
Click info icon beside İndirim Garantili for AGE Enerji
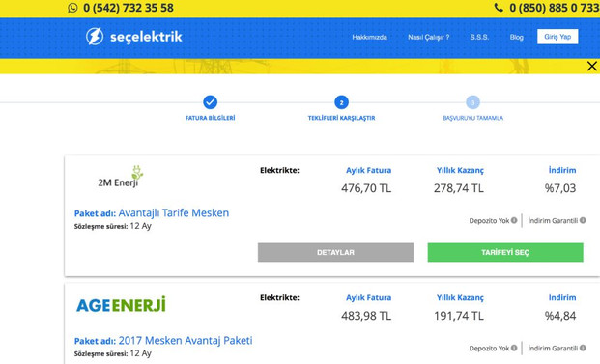pos(583,348)
